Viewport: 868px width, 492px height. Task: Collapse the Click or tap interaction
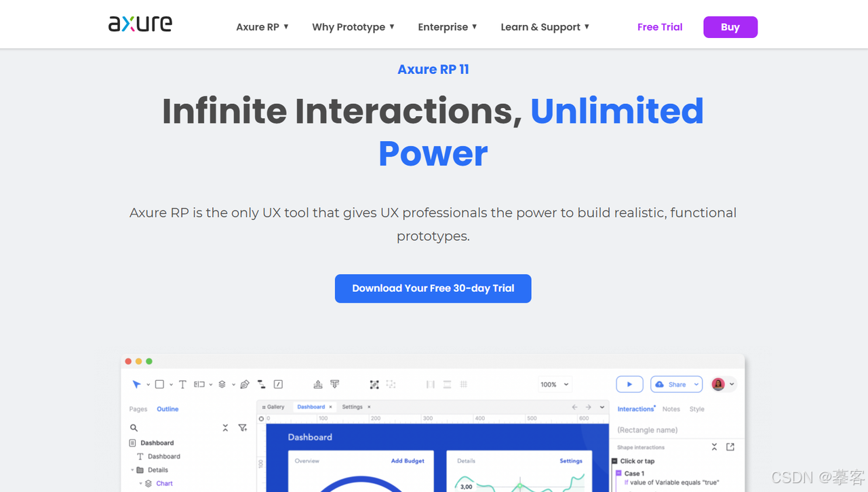614,461
